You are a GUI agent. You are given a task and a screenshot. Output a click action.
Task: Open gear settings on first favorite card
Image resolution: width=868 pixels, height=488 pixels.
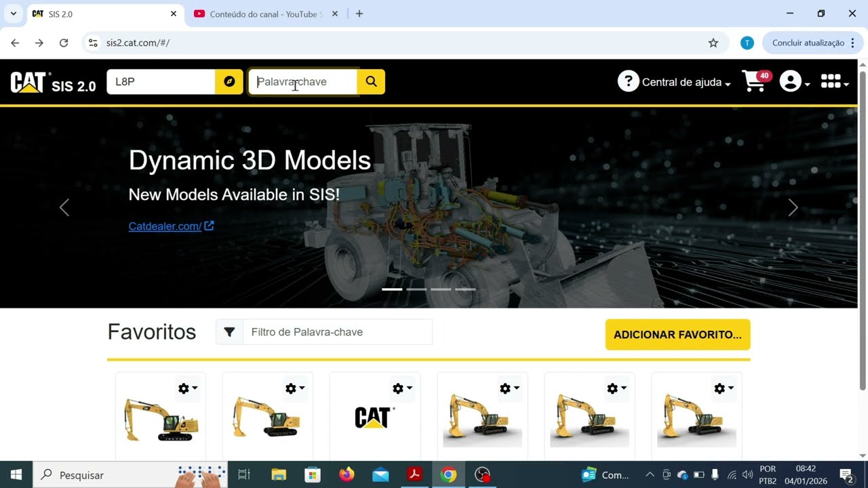pos(188,388)
